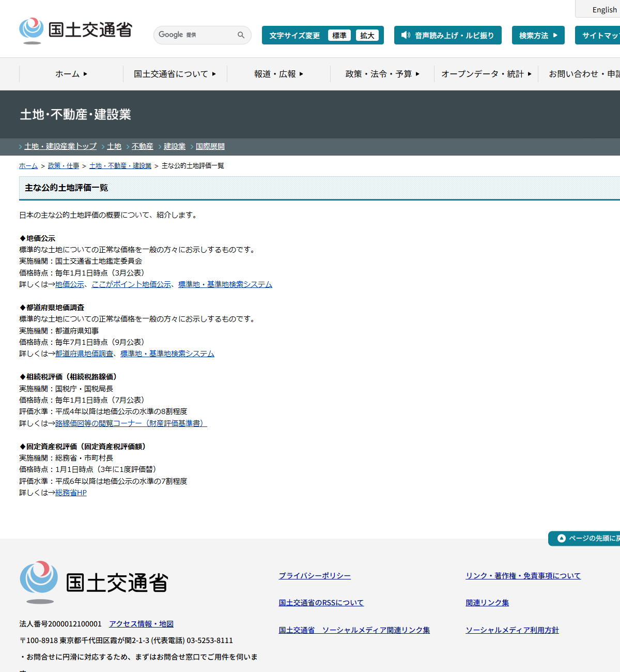620x672 pixels.
Task: Click the 国土交通省 logo in the header
Action: pyautogui.click(x=76, y=30)
